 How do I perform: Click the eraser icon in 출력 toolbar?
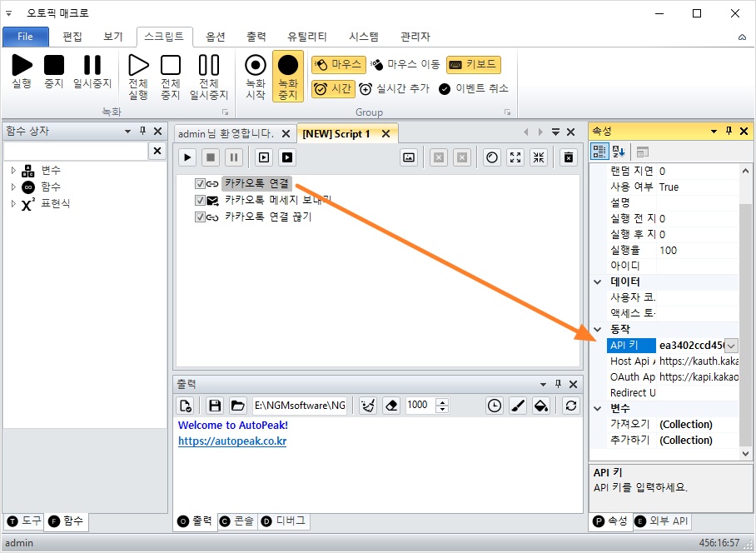391,406
